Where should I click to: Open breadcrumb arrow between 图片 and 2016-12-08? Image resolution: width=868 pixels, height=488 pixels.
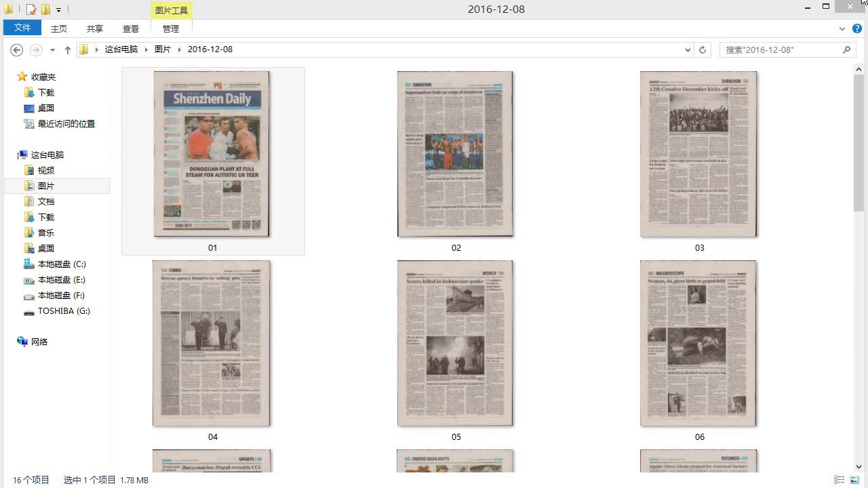(180, 49)
